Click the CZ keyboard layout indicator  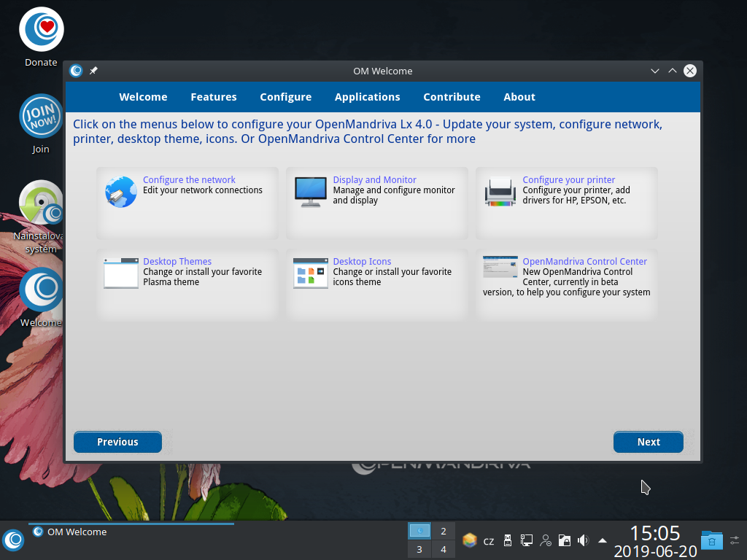point(489,541)
